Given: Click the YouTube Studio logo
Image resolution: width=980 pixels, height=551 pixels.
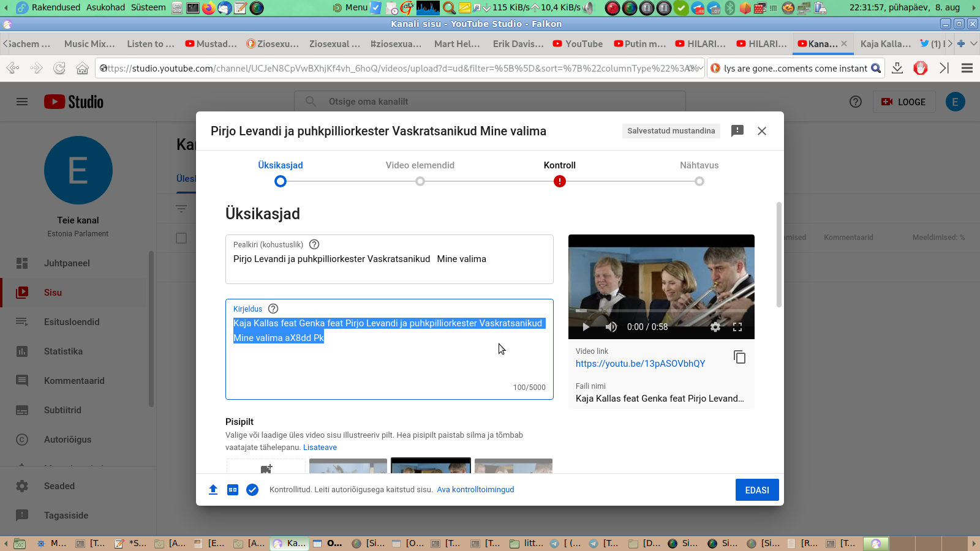Looking at the screenshot, I should (73, 102).
